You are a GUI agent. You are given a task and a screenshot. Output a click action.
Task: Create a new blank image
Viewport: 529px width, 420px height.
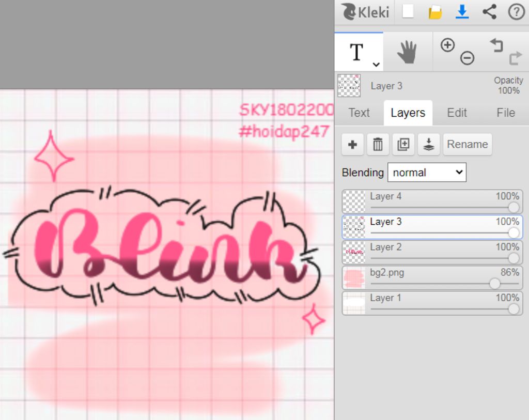click(x=408, y=11)
